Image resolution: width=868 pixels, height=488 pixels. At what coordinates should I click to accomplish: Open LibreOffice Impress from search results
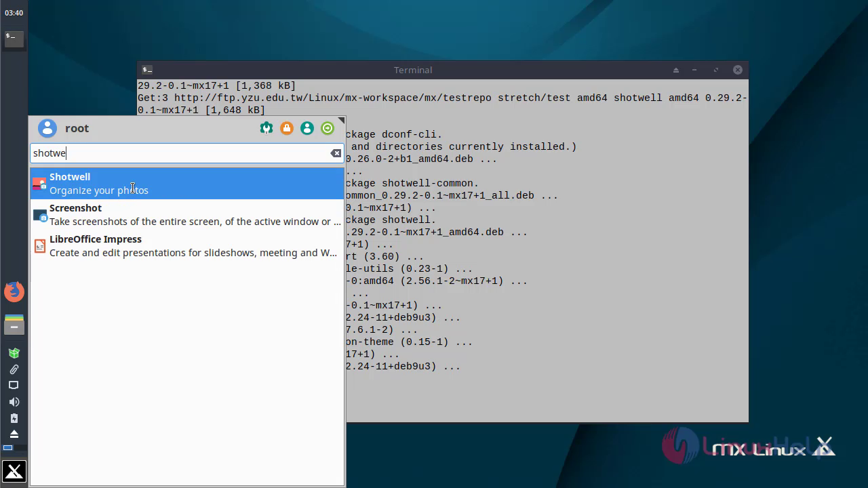(x=187, y=246)
